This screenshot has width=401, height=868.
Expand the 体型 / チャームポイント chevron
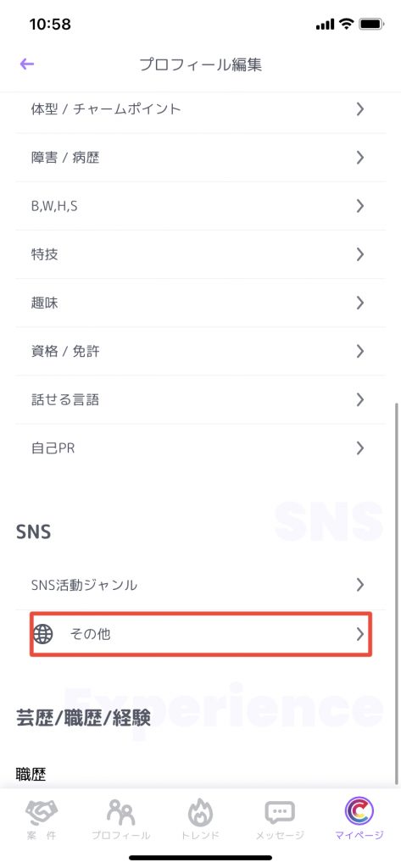(360, 109)
